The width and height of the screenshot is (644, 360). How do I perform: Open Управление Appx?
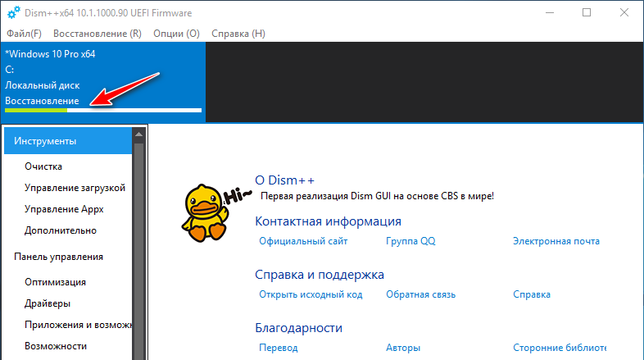64,209
